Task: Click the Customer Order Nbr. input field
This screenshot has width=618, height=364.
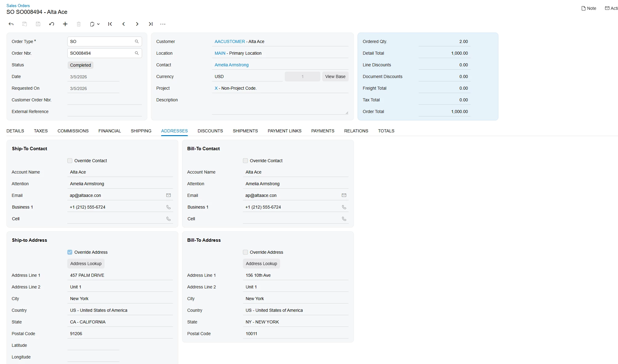Action: tap(105, 100)
